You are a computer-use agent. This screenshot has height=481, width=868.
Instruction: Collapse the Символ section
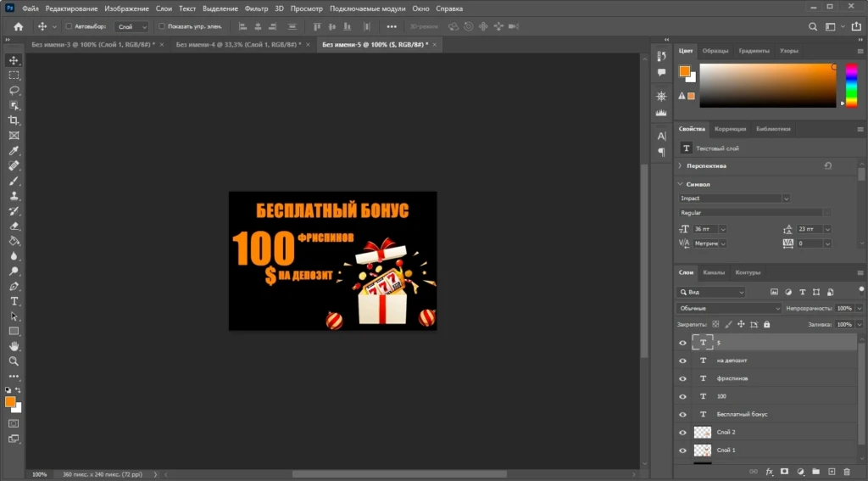point(681,184)
